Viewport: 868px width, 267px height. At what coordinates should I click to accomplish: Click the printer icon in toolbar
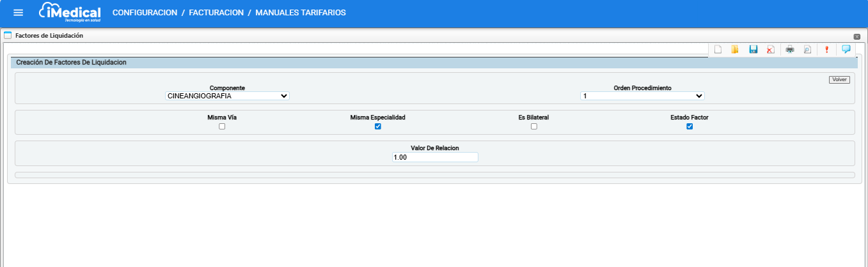point(790,50)
